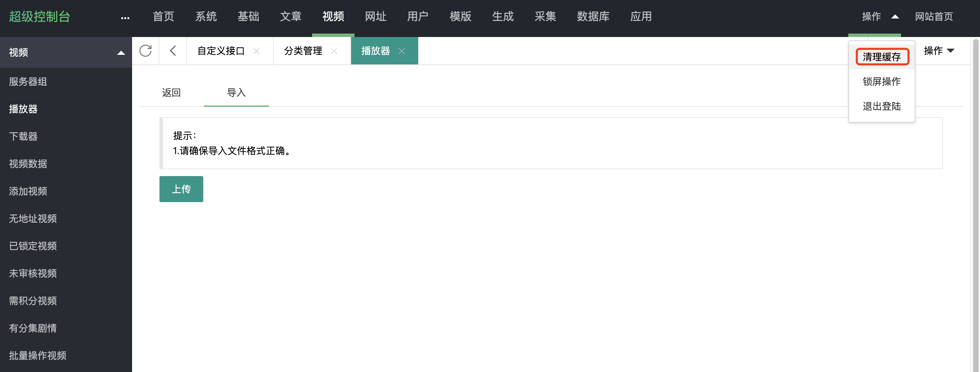Click the refresh page icon
Image resolution: width=980 pixels, height=372 pixels.
145,51
